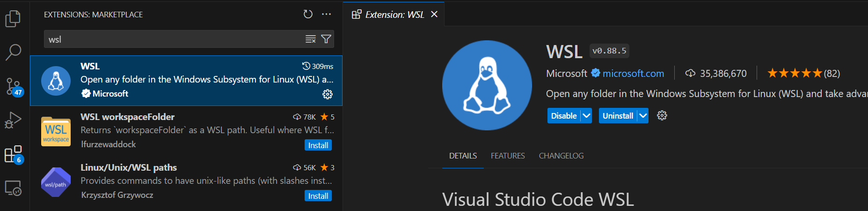Click the install count 35,386,670
The height and width of the screenshot is (211, 868).
point(716,74)
